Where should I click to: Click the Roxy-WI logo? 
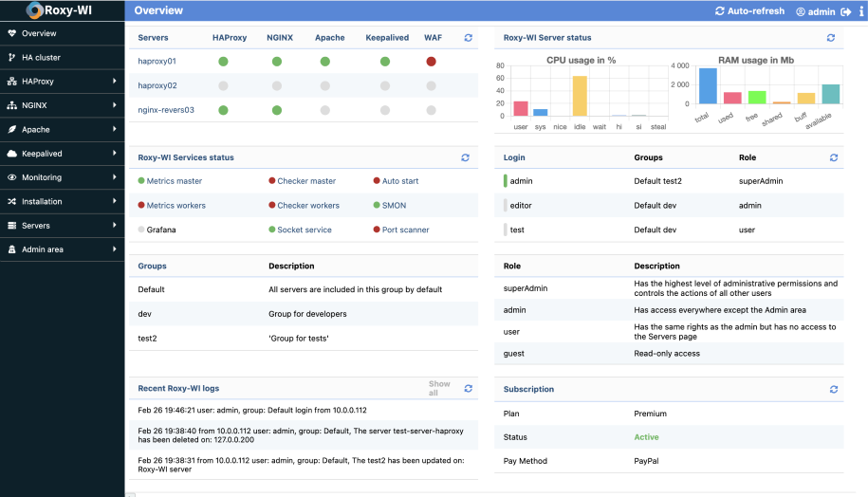(62, 11)
